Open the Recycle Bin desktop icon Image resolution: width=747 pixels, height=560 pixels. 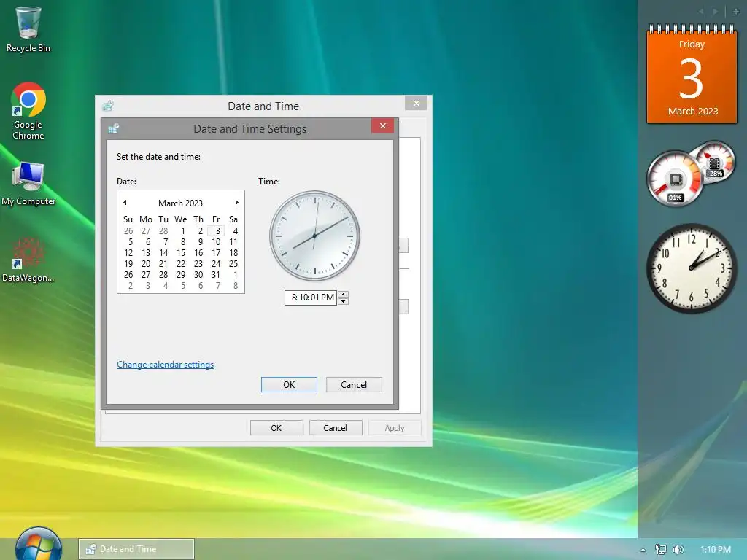coord(28,29)
